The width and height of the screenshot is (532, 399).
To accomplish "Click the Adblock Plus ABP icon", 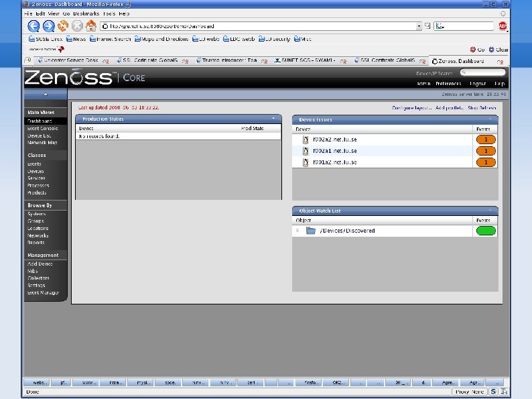I will click(503, 25).
